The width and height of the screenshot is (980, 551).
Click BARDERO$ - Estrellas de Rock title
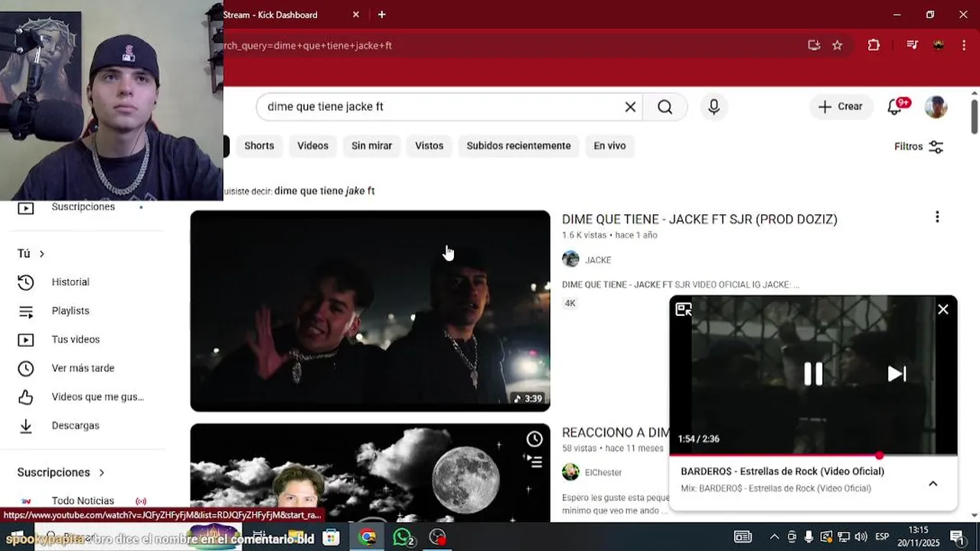[782, 471]
